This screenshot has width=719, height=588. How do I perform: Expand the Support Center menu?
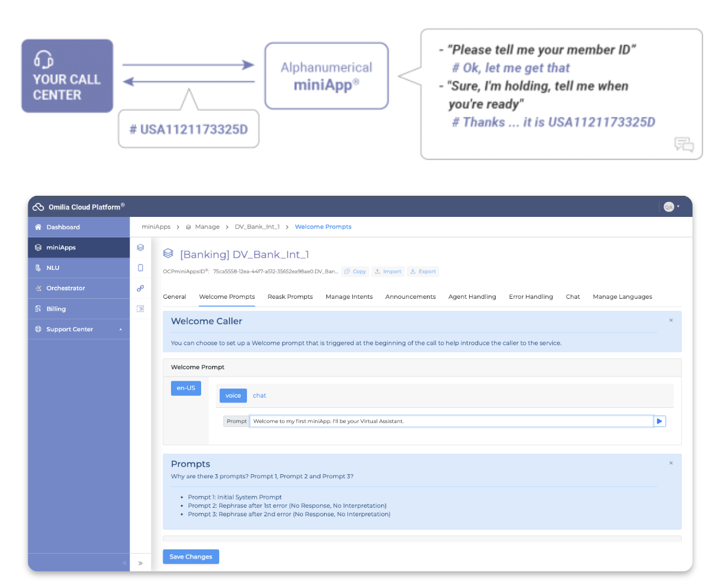(79, 330)
